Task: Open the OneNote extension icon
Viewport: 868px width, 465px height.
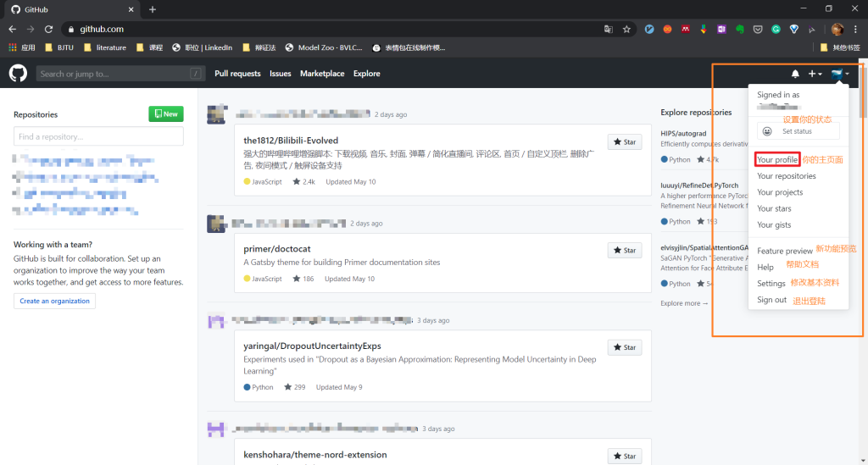Action: [x=721, y=30]
